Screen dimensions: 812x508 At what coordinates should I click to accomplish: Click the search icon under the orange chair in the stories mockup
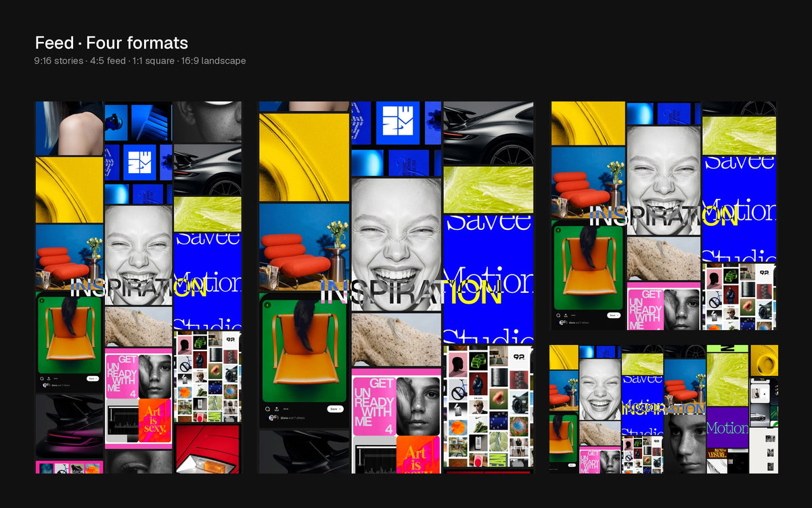[41, 378]
